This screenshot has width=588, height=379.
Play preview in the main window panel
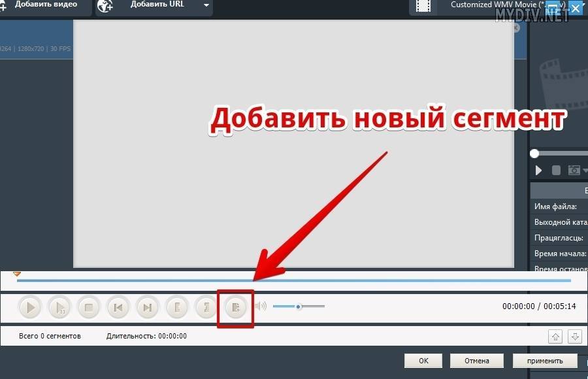(538, 171)
